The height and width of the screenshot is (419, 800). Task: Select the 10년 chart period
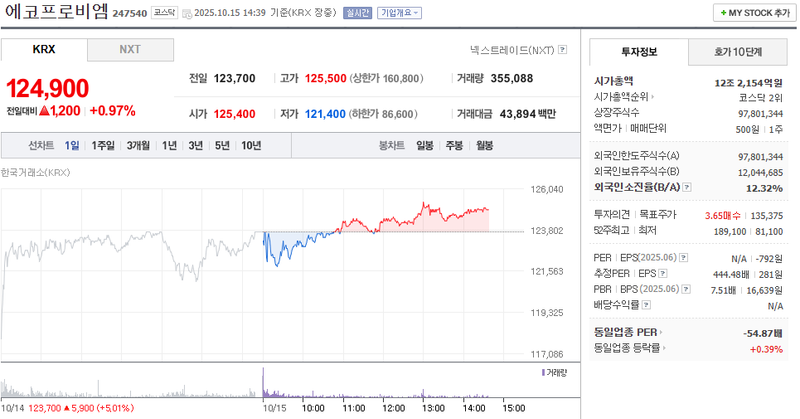pos(251,145)
